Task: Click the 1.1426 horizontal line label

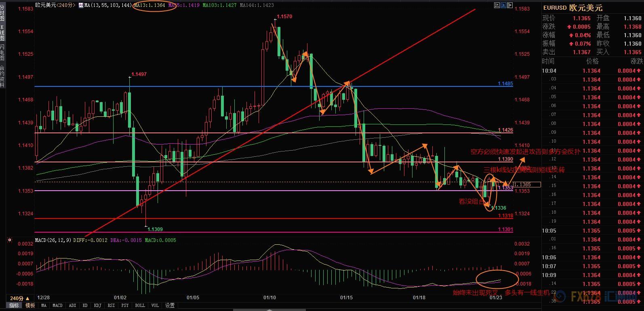Action: click(505, 130)
